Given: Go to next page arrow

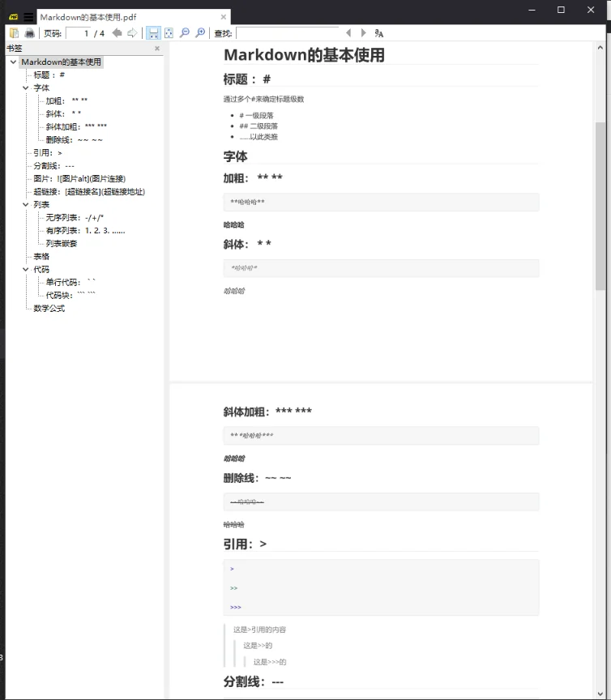Looking at the screenshot, I should [132, 33].
